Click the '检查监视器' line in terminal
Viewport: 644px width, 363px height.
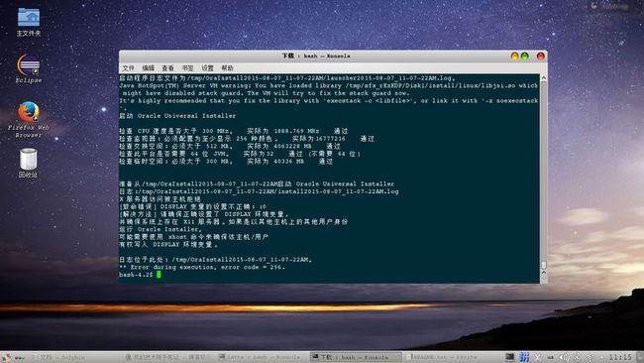pyautogui.click(x=247, y=139)
